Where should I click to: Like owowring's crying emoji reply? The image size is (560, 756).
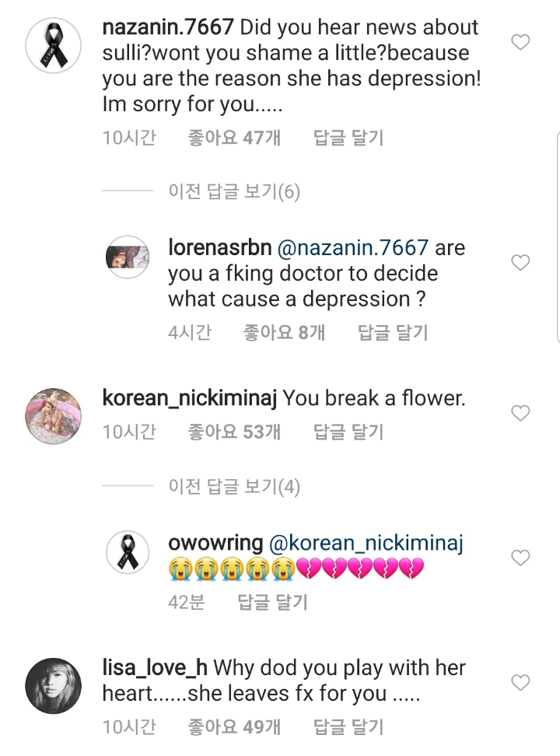(520, 558)
